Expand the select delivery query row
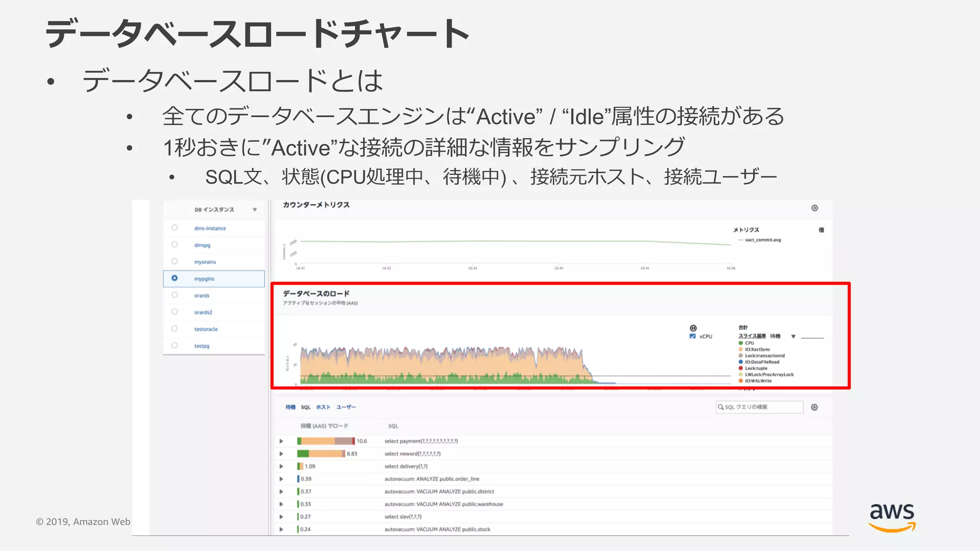 281,466
